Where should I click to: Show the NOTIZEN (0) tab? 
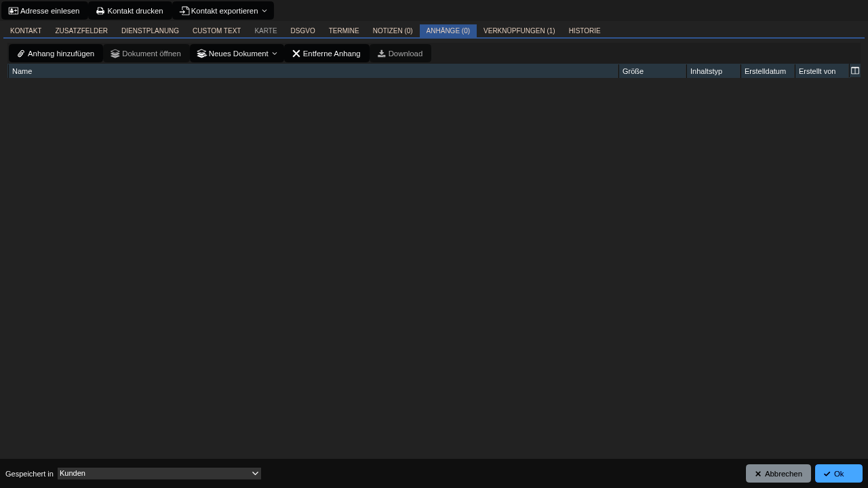click(393, 31)
